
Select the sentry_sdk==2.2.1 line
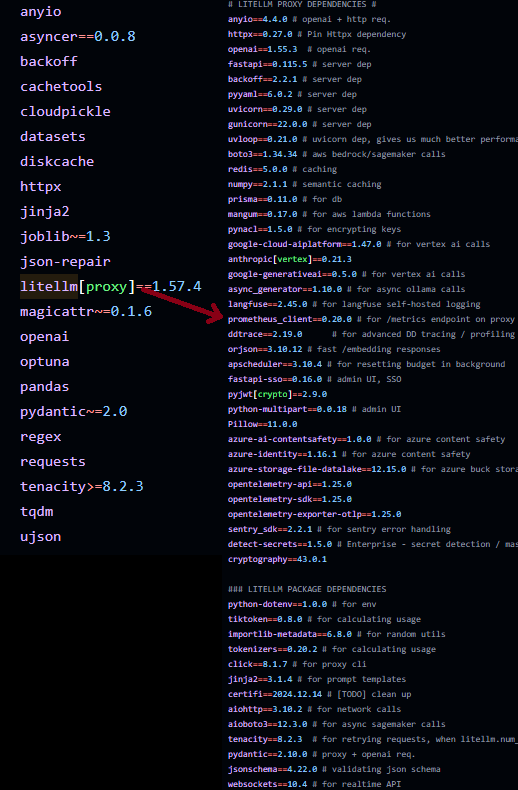click(339, 529)
